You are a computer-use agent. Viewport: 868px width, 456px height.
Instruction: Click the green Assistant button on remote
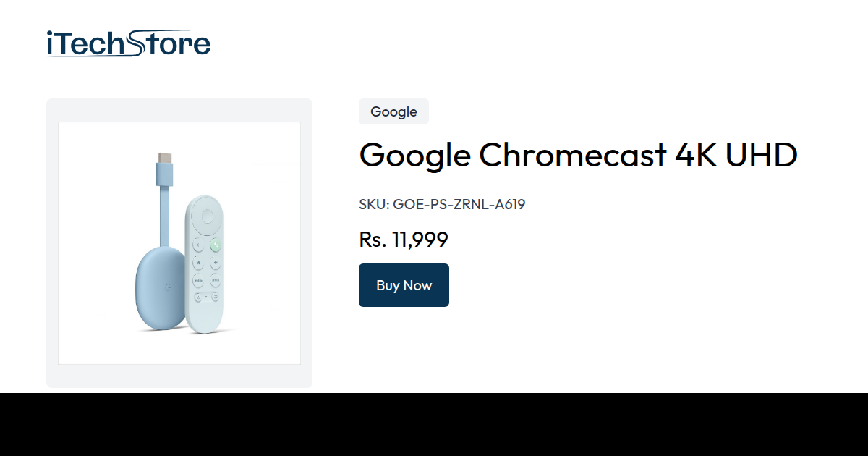click(x=216, y=245)
